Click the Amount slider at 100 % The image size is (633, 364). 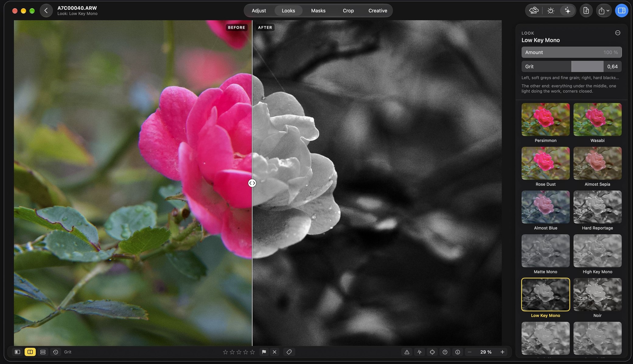pyautogui.click(x=571, y=52)
